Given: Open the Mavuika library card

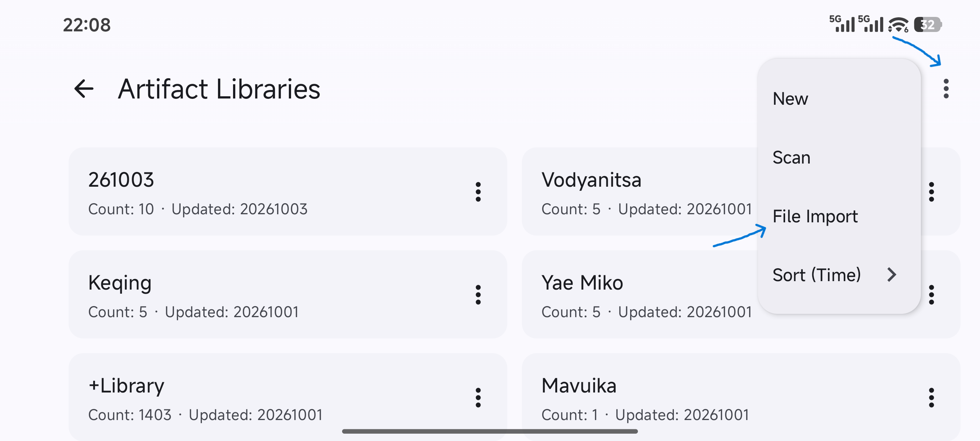Looking at the screenshot, I should tap(741, 397).
